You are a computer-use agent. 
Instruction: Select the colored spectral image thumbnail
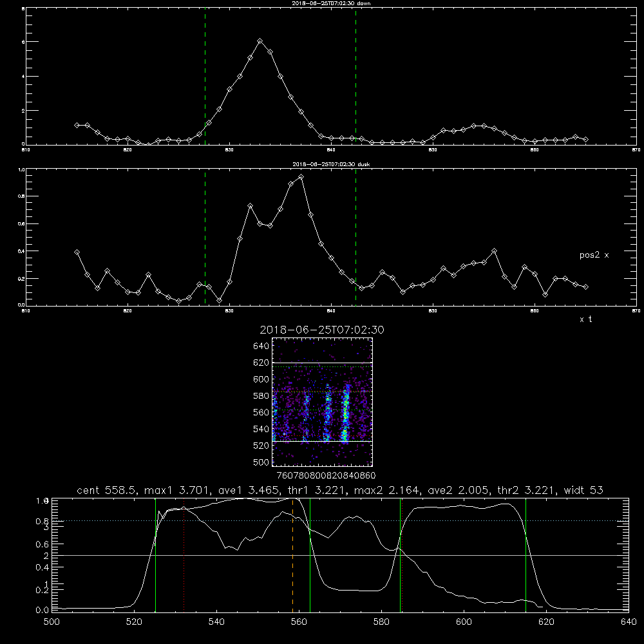(323, 402)
